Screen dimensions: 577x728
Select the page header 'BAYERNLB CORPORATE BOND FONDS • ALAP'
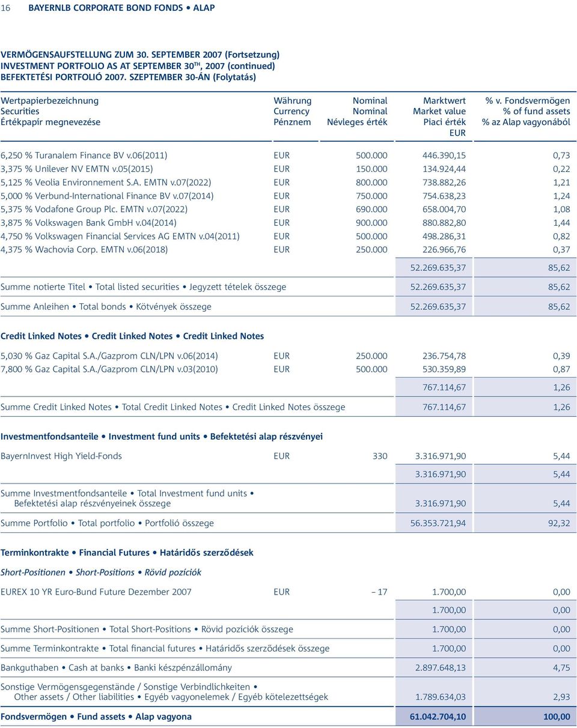pyautogui.click(x=121, y=8)
